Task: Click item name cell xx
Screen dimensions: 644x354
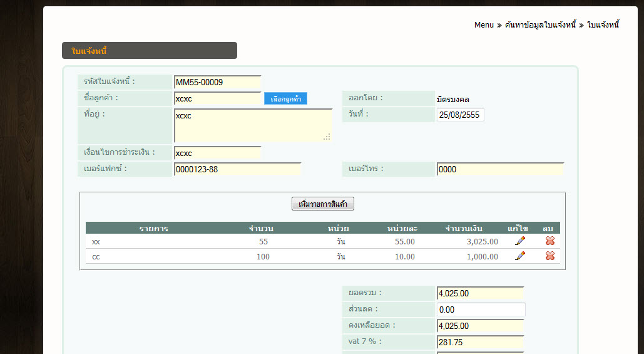Action: pyautogui.click(x=96, y=242)
